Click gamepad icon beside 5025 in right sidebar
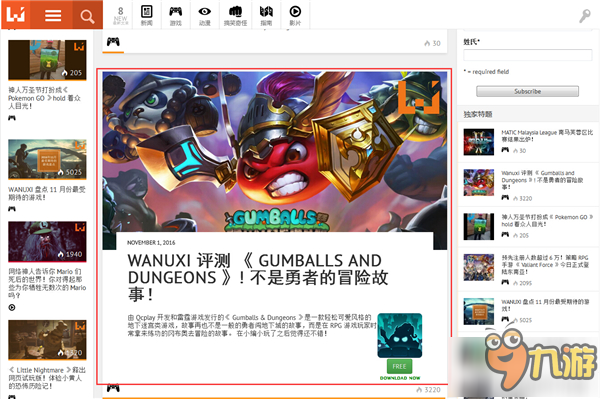The width and height of the screenshot is (600, 399). pos(505,319)
